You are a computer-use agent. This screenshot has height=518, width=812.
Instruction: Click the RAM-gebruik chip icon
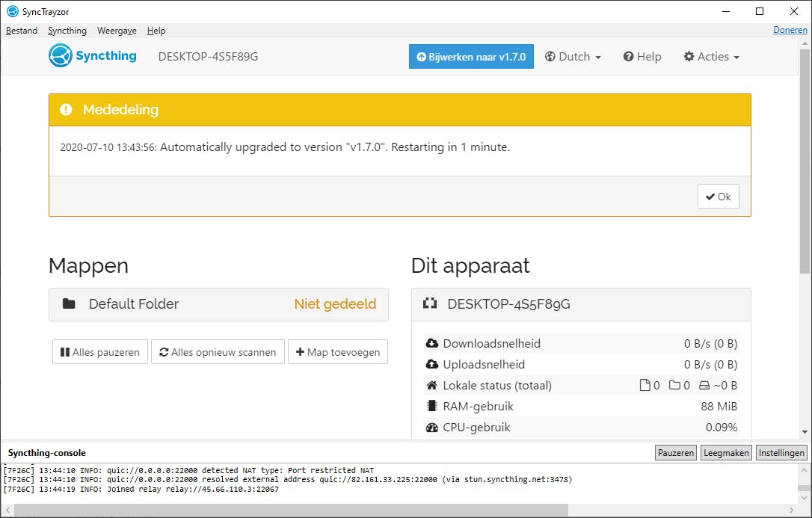point(431,406)
